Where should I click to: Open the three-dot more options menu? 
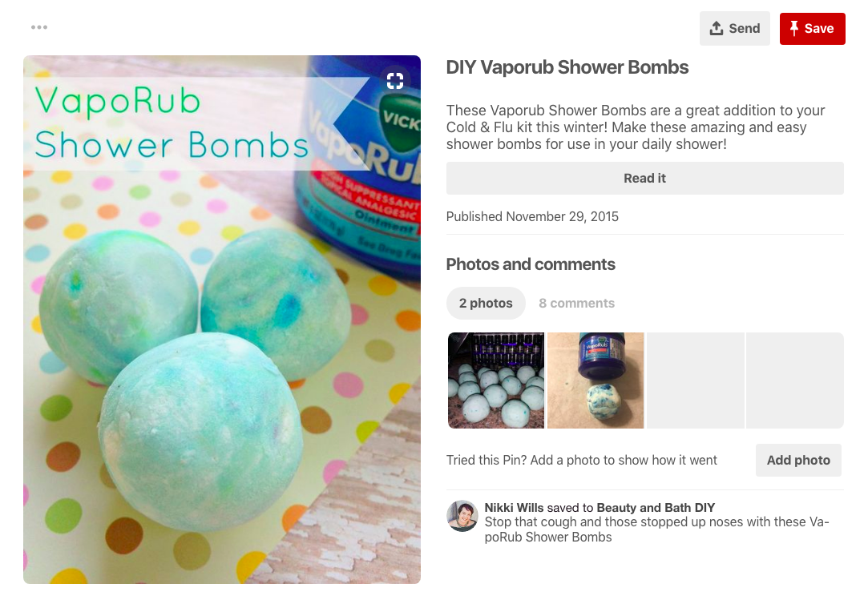coord(38,27)
